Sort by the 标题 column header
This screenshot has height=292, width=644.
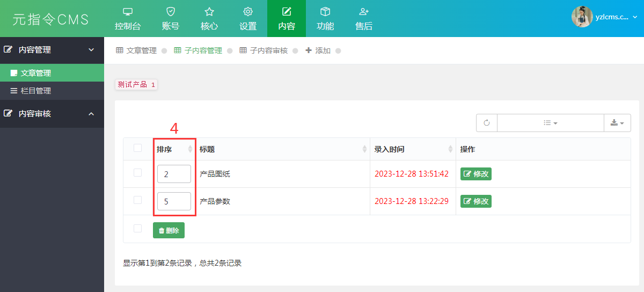tap(282, 149)
